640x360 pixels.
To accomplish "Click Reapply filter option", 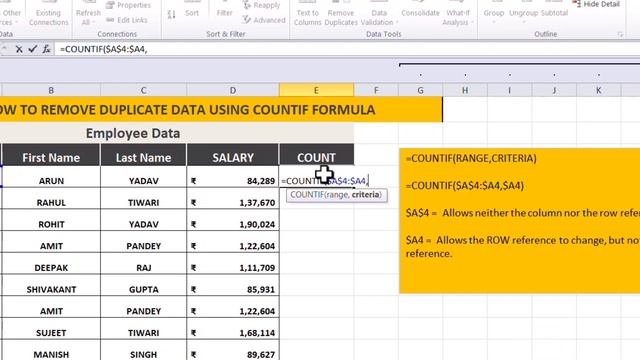I will coord(262,5).
